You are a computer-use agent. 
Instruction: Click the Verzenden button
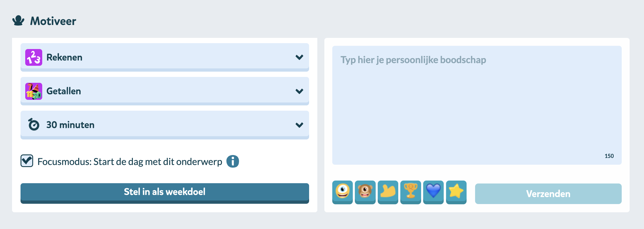[x=548, y=194]
